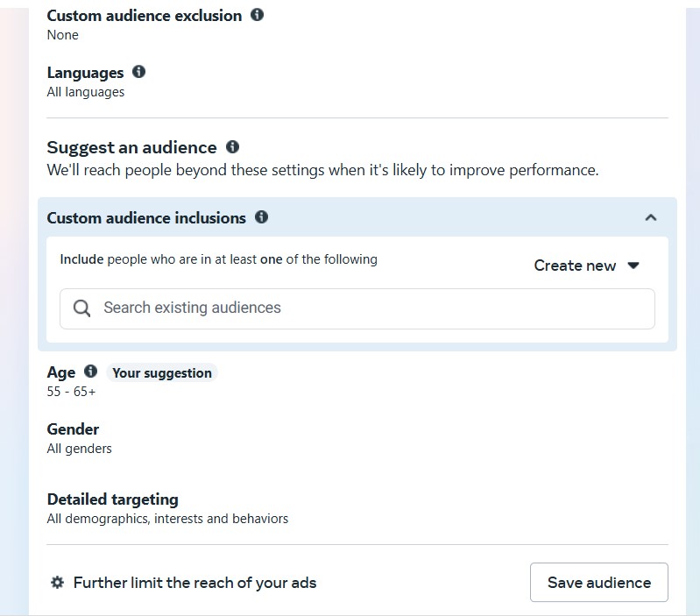700x616 pixels.
Task: Click the magnifier icon in audience search
Action: tap(82, 308)
